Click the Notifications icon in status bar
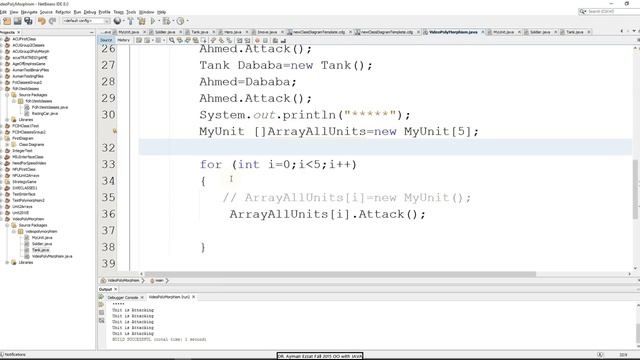640x360 pixels. pos(2,354)
